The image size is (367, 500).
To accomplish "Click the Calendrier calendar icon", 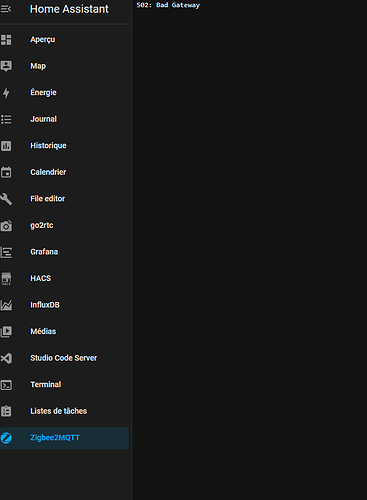I will (x=6, y=172).
